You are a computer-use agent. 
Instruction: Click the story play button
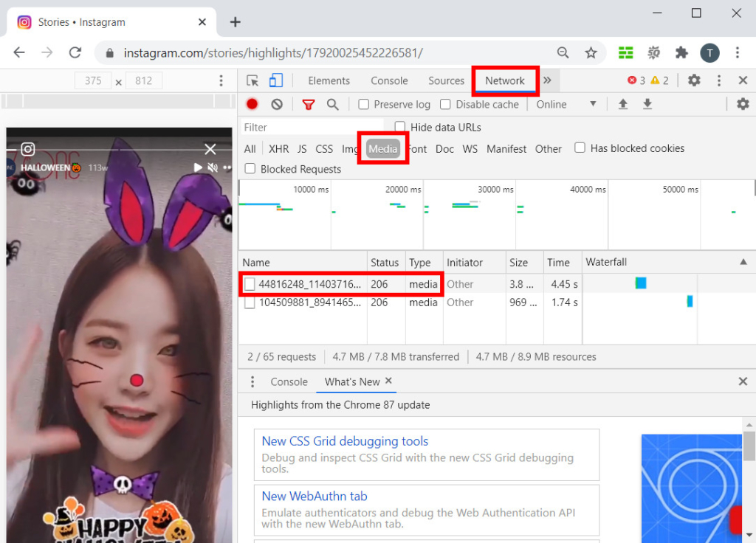click(x=198, y=167)
